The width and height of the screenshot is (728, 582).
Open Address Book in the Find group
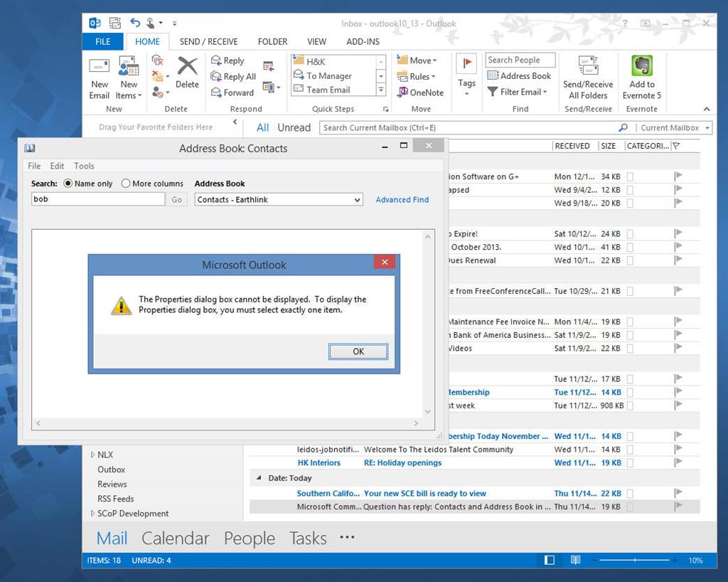(519, 75)
